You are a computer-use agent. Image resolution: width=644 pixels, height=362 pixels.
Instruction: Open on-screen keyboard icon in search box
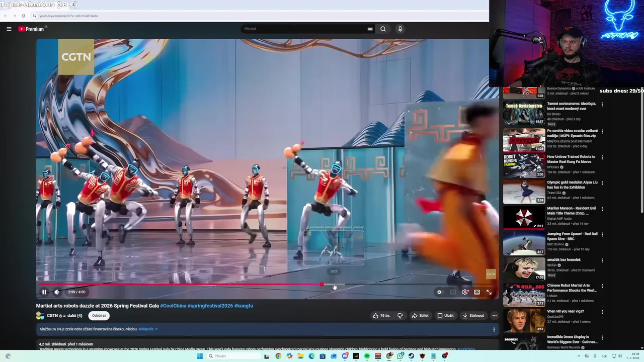pos(370,29)
